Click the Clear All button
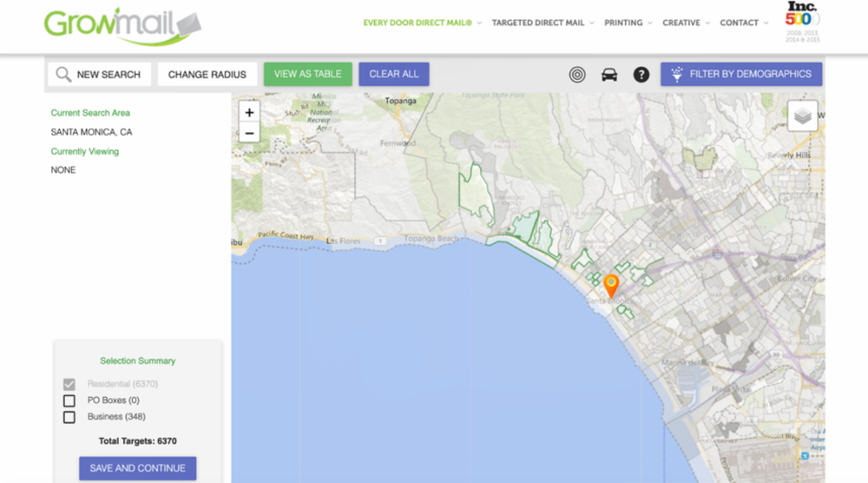868x483 pixels. pyautogui.click(x=393, y=74)
